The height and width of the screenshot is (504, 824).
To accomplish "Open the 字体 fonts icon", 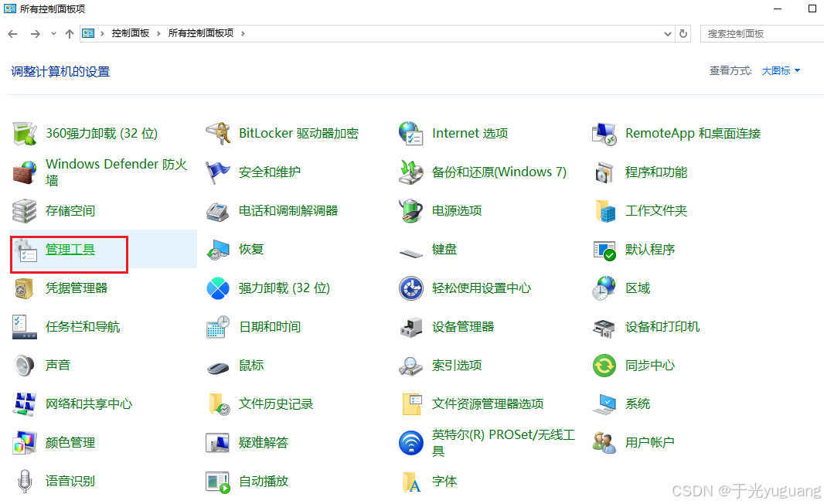I will 411,482.
